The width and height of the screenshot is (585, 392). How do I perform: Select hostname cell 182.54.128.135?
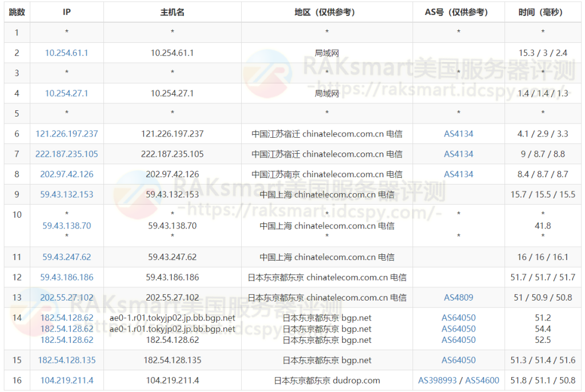coord(172,360)
